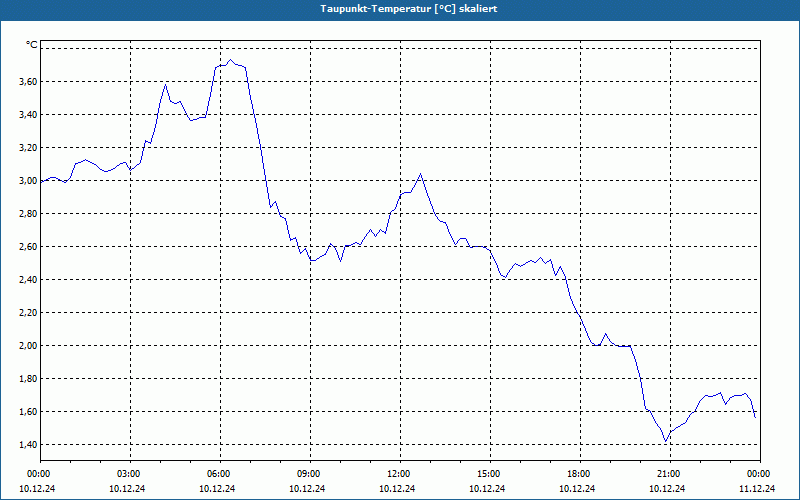Click the '3,00' y-axis value
800x500 pixels.
(28, 181)
